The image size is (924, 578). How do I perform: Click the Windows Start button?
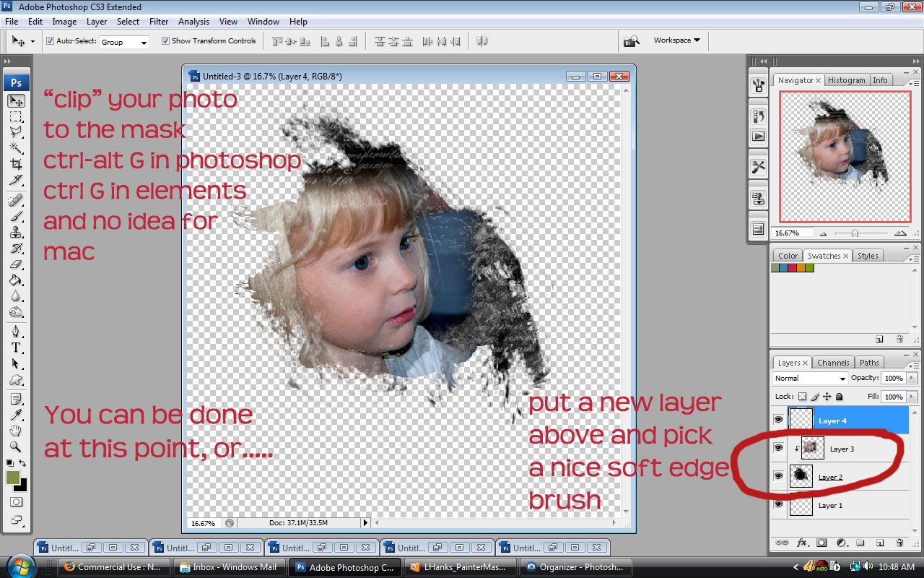click(19, 566)
